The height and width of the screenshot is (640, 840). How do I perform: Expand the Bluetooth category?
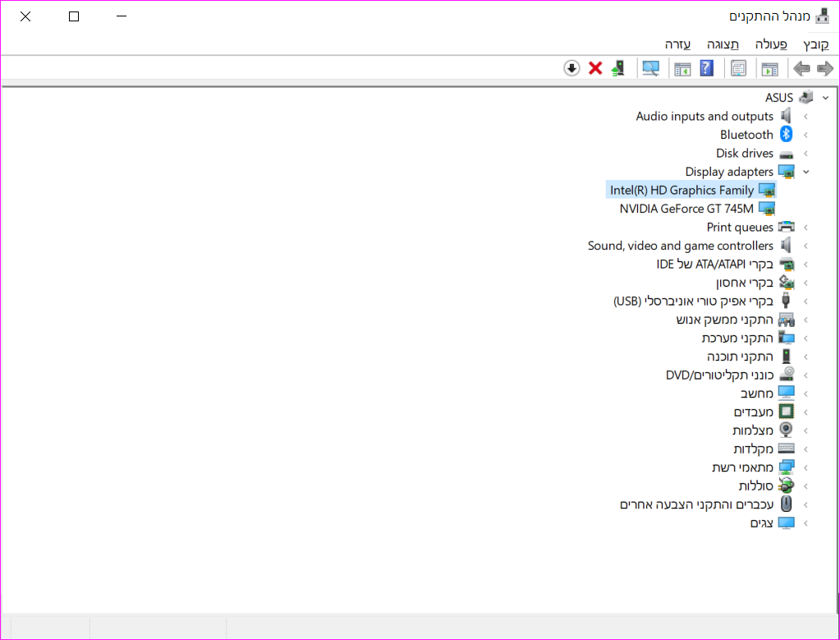[x=806, y=135]
